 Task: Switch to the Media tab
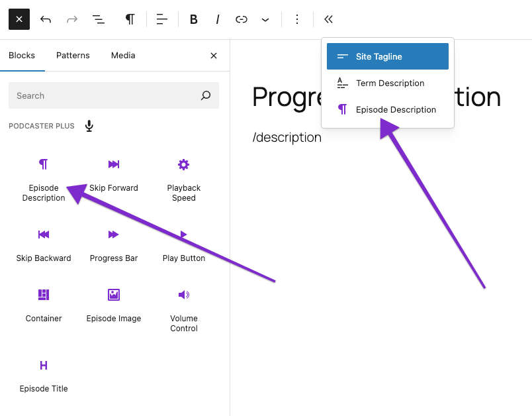123,56
